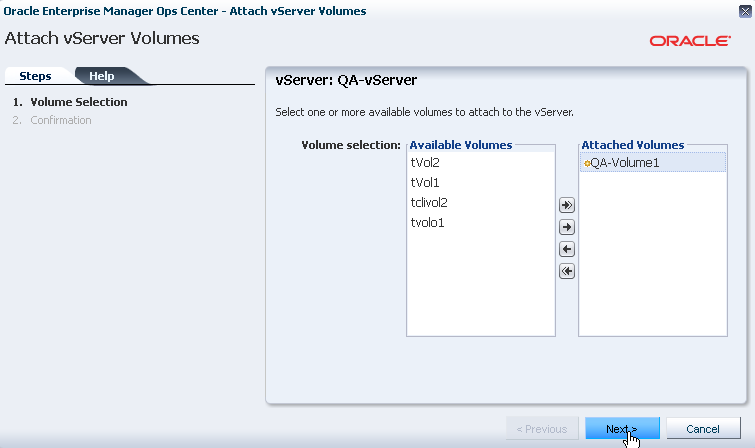Viewport: 755px width, 448px height.
Task: Select tVol2 in Available Volumes
Action: (481, 163)
